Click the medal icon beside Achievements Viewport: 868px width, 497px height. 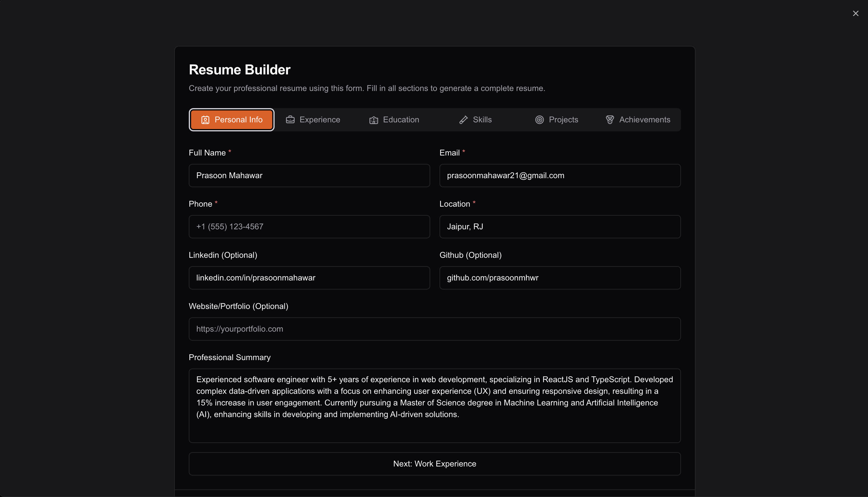[609, 120]
